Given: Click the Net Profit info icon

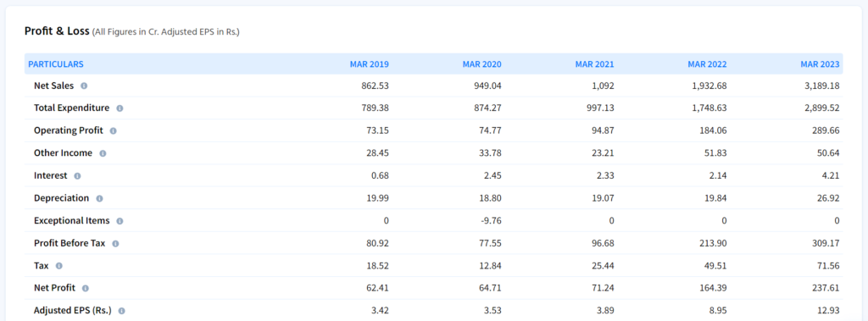Looking at the screenshot, I should coord(86,288).
